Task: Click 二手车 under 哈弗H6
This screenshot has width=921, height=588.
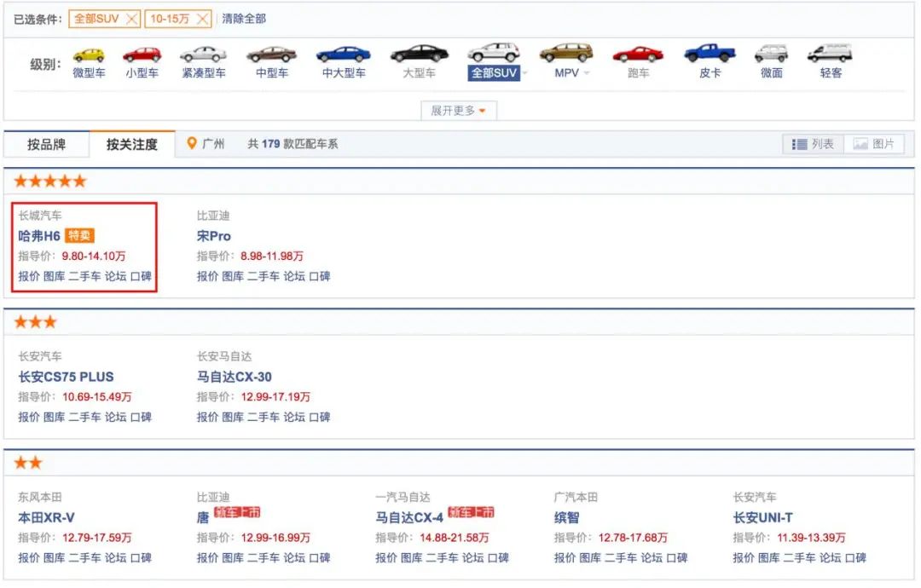Action: (x=84, y=276)
